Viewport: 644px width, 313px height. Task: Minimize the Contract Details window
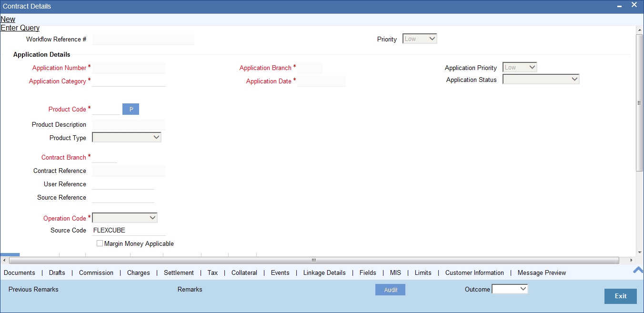pos(619,6)
